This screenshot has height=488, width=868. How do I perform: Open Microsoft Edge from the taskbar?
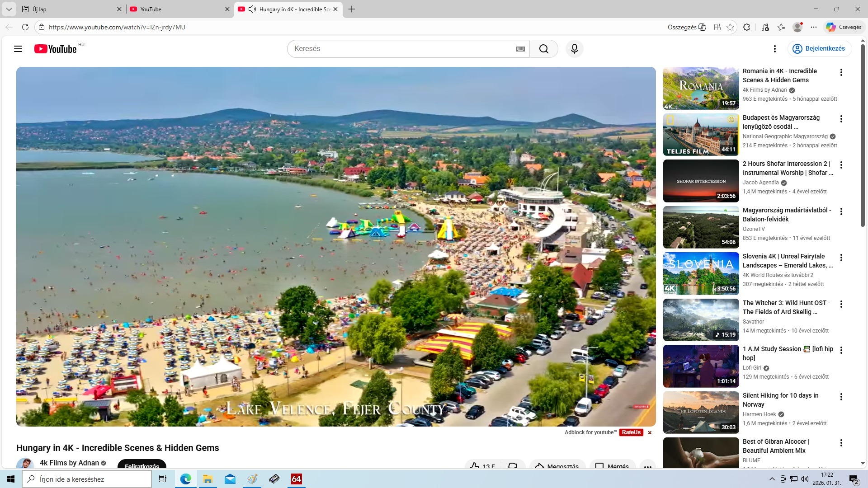[186, 479]
